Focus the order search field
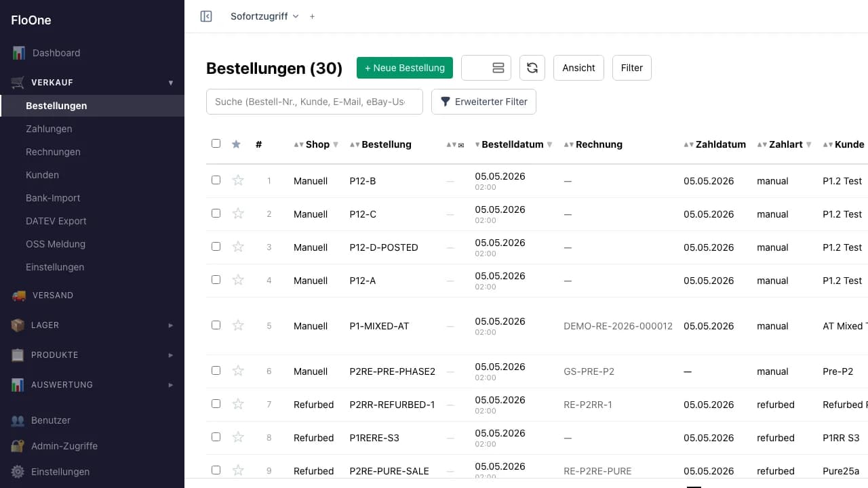Image resolution: width=868 pixels, height=488 pixels. click(315, 102)
